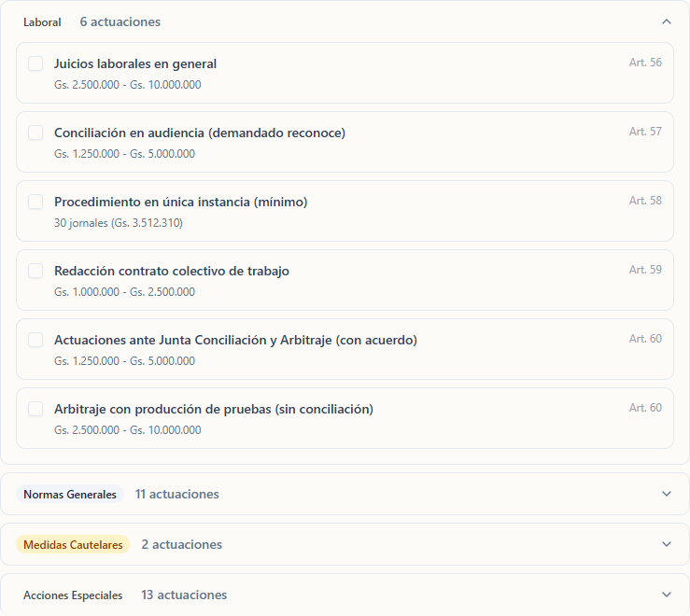
Task: Click the Normas Generales badge
Action: (x=70, y=494)
